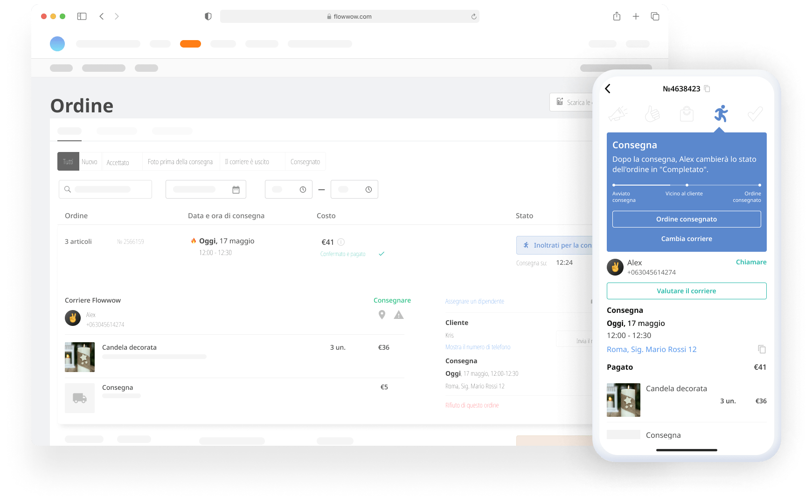Screen dimensions: 812x504
Task: Click the warning triangle icon near courier
Action: pos(399,315)
